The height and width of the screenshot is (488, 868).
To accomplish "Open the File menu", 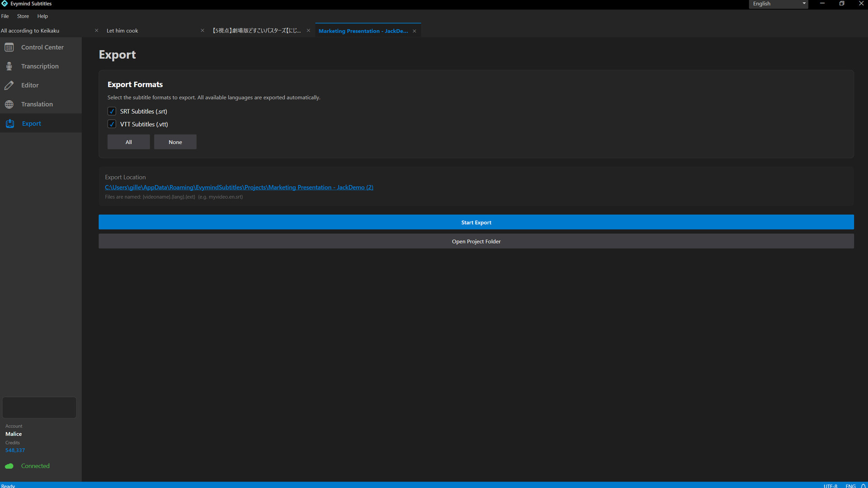I will [x=5, y=16].
